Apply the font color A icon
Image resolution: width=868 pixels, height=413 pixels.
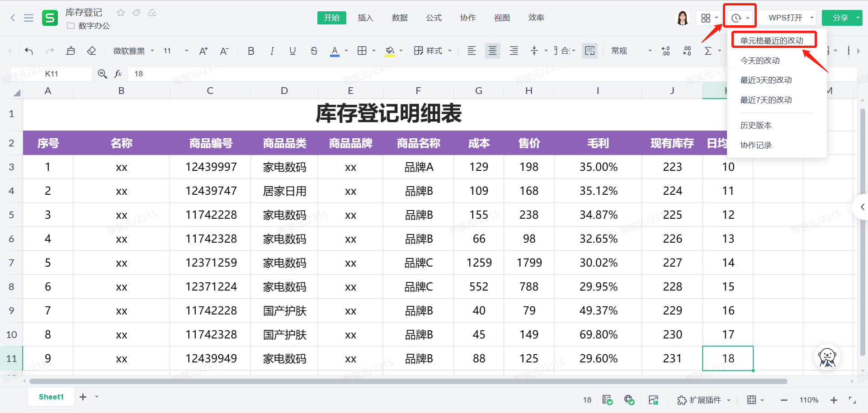pyautogui.click(x=335, y=51)
